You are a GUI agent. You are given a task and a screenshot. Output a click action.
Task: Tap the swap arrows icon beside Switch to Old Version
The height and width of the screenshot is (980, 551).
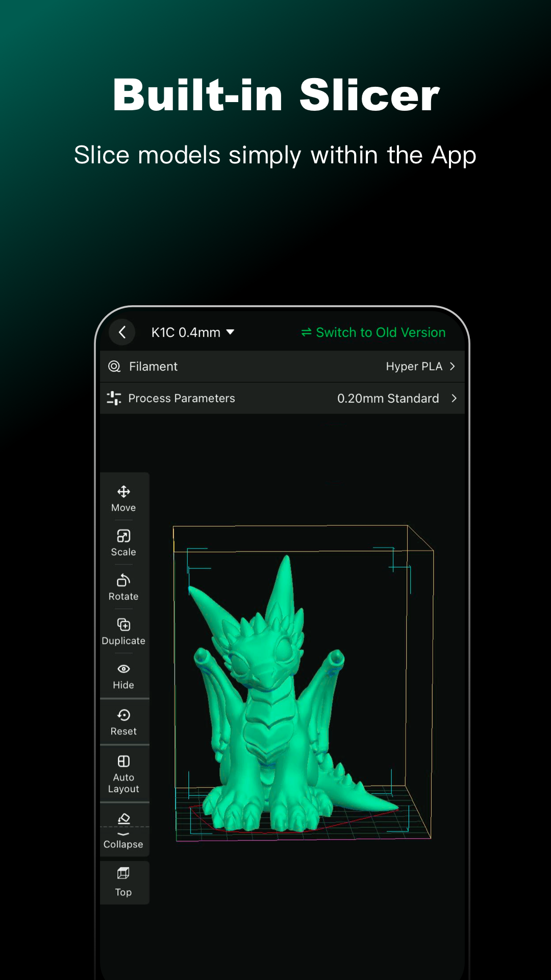point(306,332)
